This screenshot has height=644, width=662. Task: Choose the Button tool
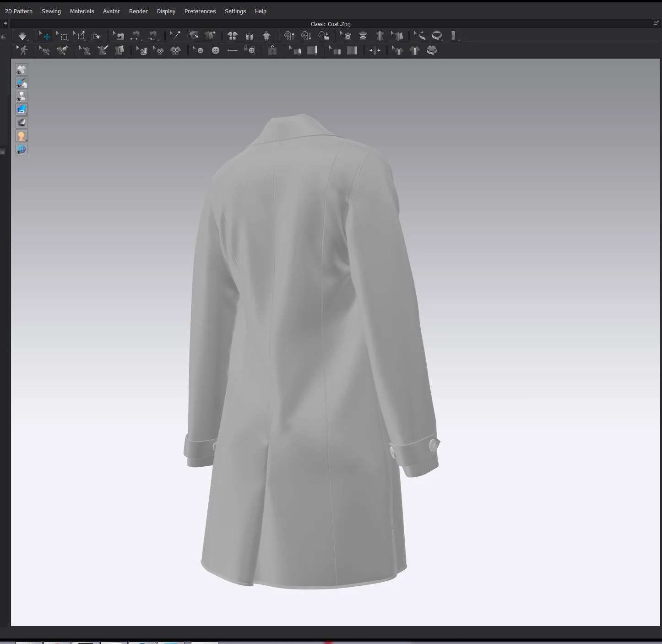(x=216, y=50)
